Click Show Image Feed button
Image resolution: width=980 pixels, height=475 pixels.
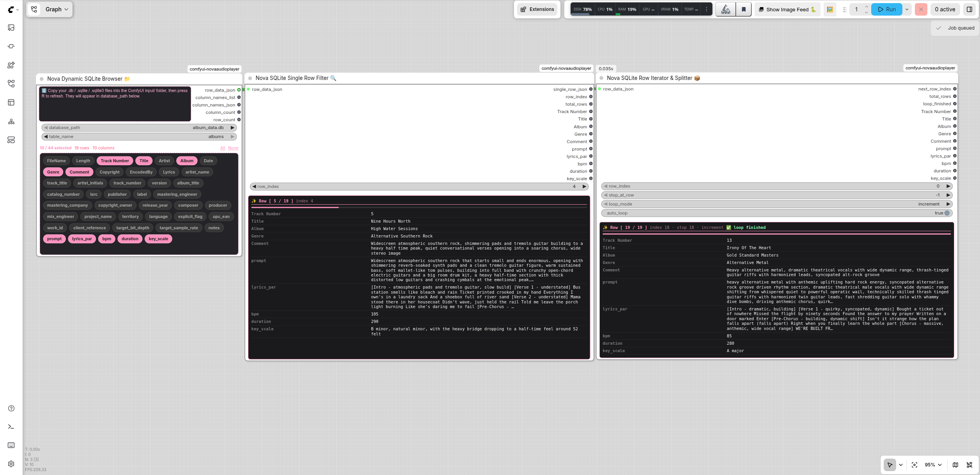[x=787, y=9]
